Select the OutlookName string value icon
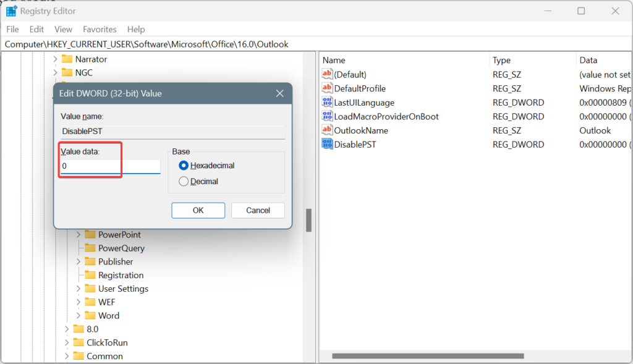This screenshot has height=364, width=633. (x=327, y=130)
